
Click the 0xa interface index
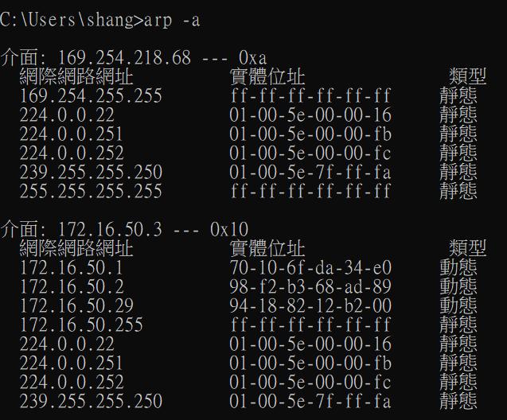253,58
